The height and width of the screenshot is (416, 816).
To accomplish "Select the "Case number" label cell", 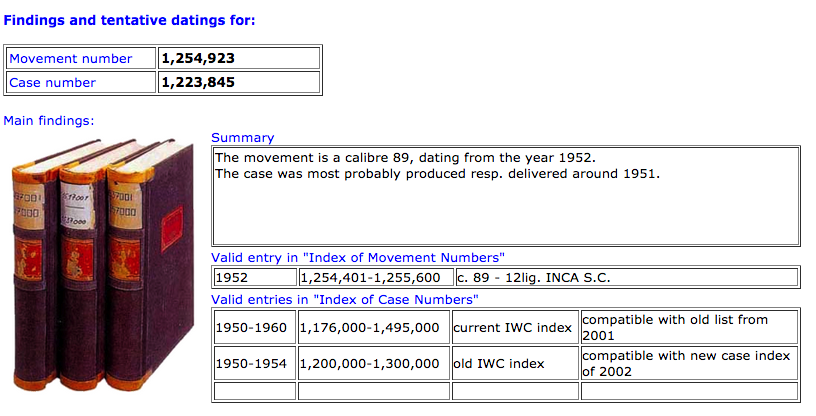I will [81, 83].
